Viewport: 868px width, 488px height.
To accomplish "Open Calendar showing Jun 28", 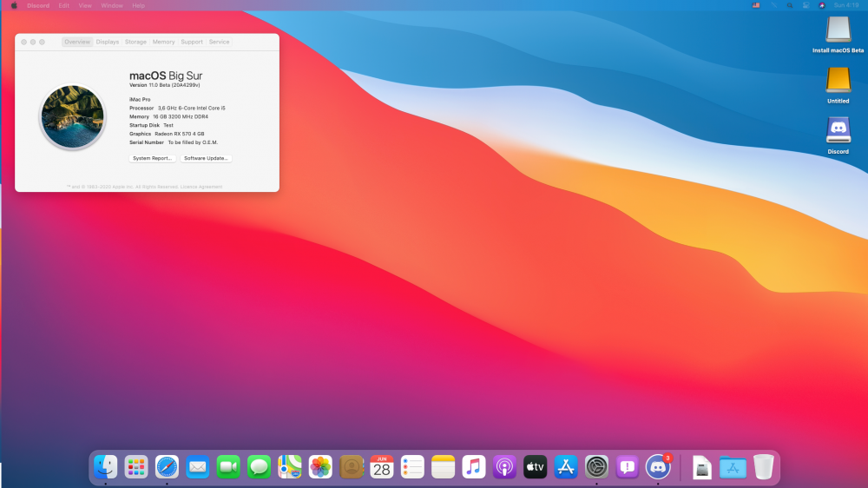I will tap(381, 467).
